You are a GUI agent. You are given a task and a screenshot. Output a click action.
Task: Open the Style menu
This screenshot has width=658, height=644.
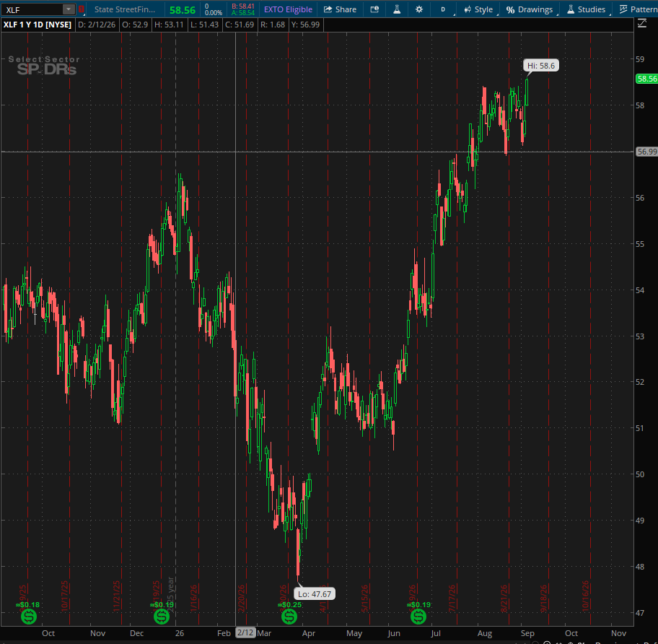pyautogui.click(x=479, y=9)
